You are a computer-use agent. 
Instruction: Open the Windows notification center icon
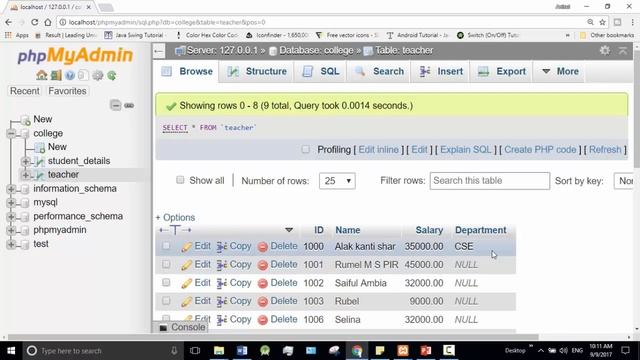(625, 351)
